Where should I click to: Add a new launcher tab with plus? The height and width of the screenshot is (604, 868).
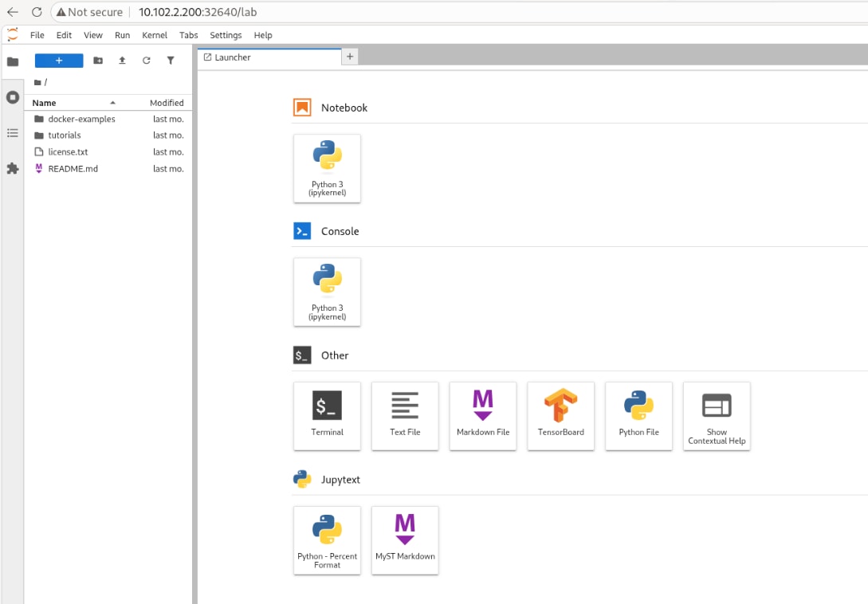click(350, 57)
